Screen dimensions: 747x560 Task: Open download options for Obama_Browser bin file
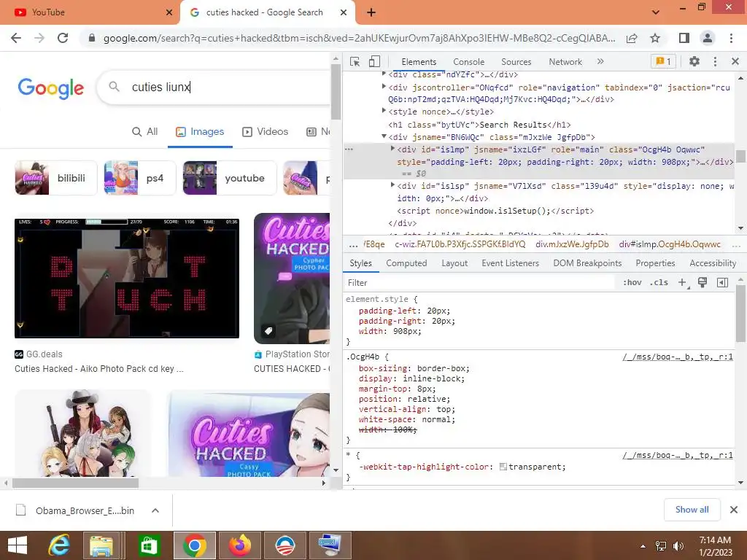pos(155,510)
